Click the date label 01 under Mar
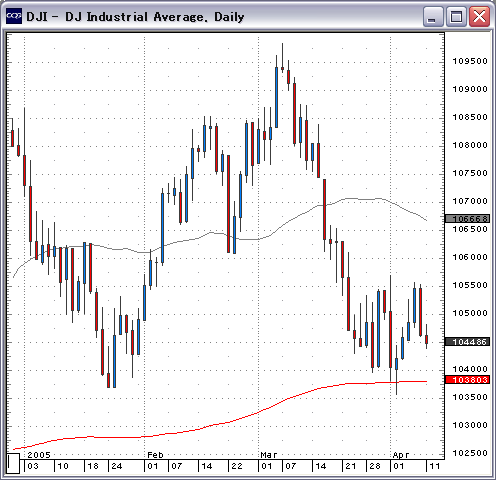The width and height of the screenshot is (496, 480). tap(267, 466)
